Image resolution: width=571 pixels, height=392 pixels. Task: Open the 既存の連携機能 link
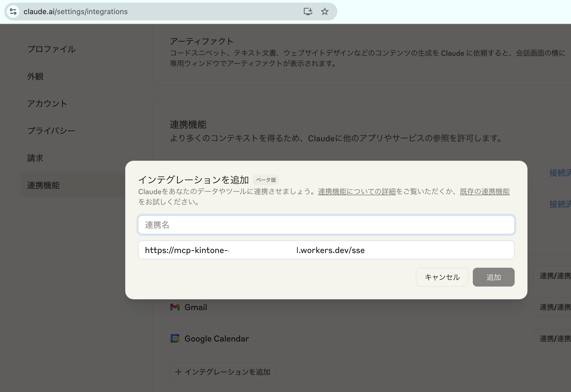(x=485, y=192)
